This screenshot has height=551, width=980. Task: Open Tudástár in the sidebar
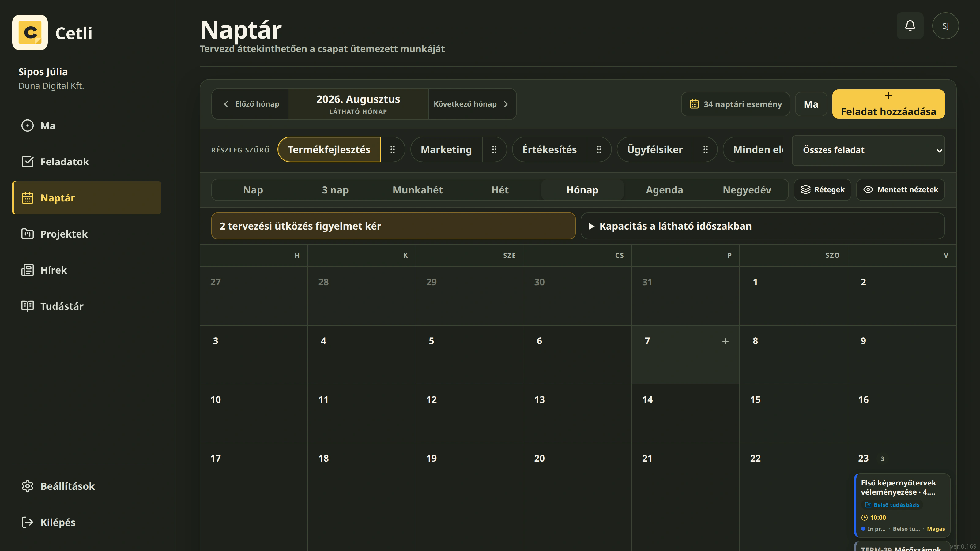tap(87, 306)
